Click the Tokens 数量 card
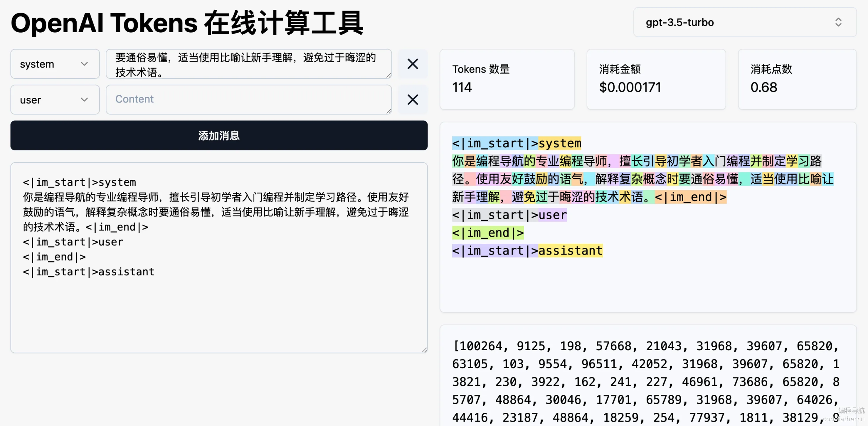The width and height of the screenshot is (868, 426). click(507, 79)
